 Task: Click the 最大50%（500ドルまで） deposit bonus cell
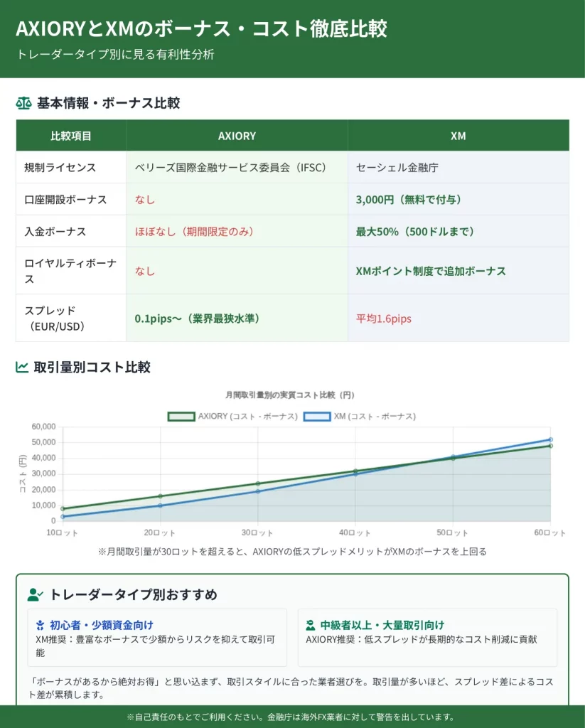click(x=415, y=232)
